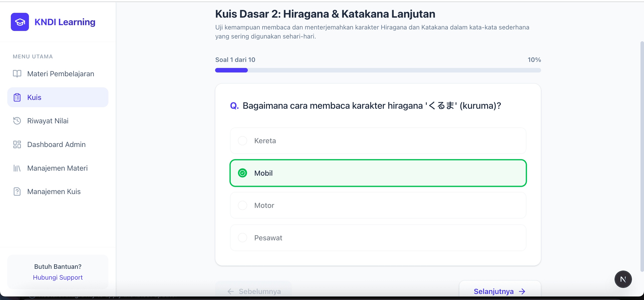
Task: Click the Manajemen Materi library icon
Action: point(17,168)
